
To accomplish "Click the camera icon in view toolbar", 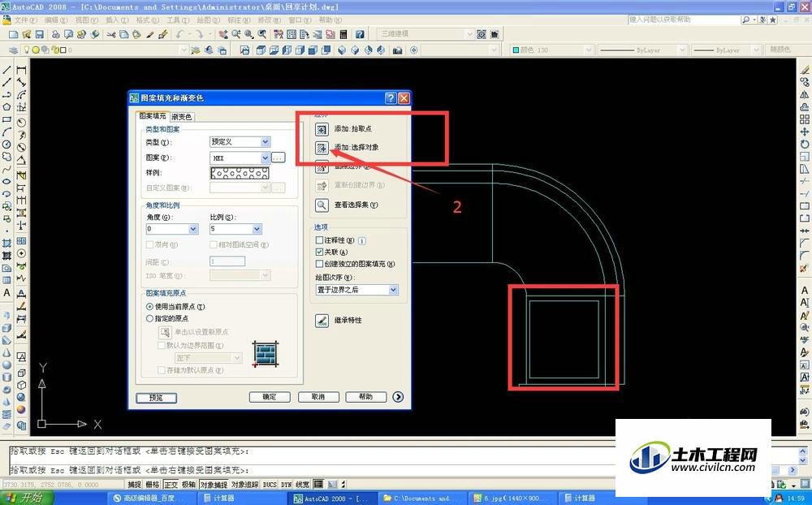I will pyautogui.click(x=398, y=50).
